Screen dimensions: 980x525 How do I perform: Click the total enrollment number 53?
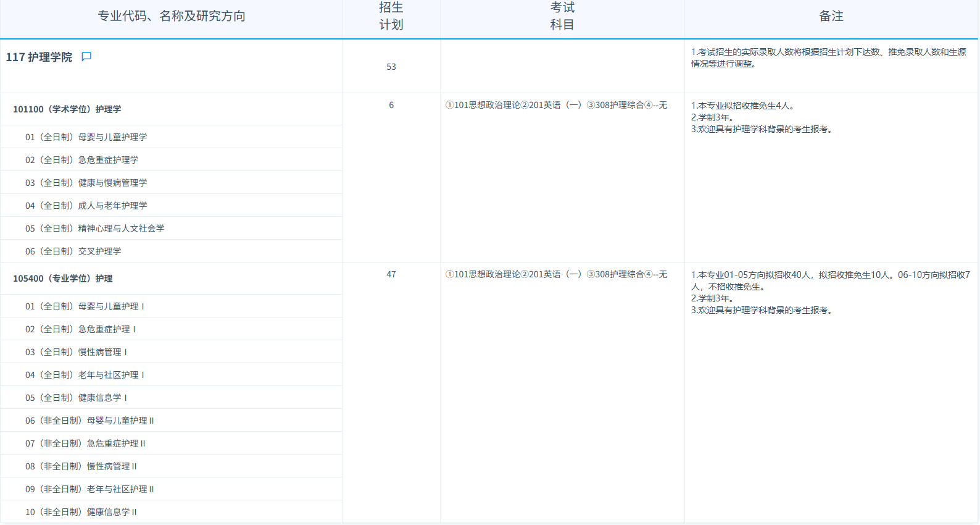pos(391,67)
